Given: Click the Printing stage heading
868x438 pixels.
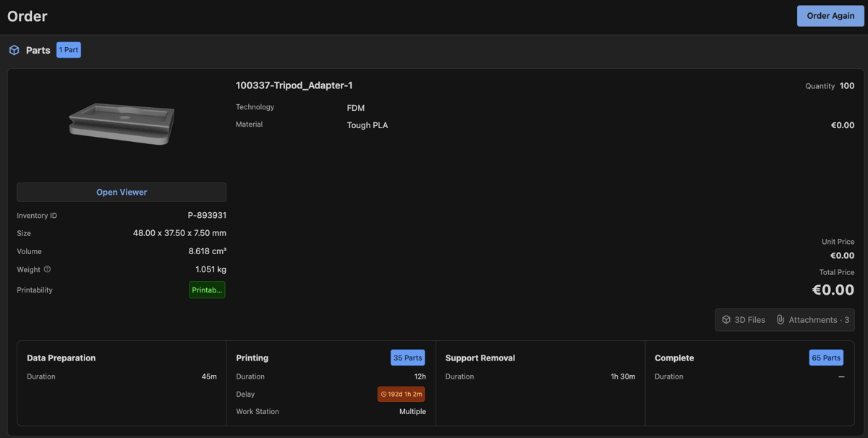Looking at the screenshot, I should 252,358.
